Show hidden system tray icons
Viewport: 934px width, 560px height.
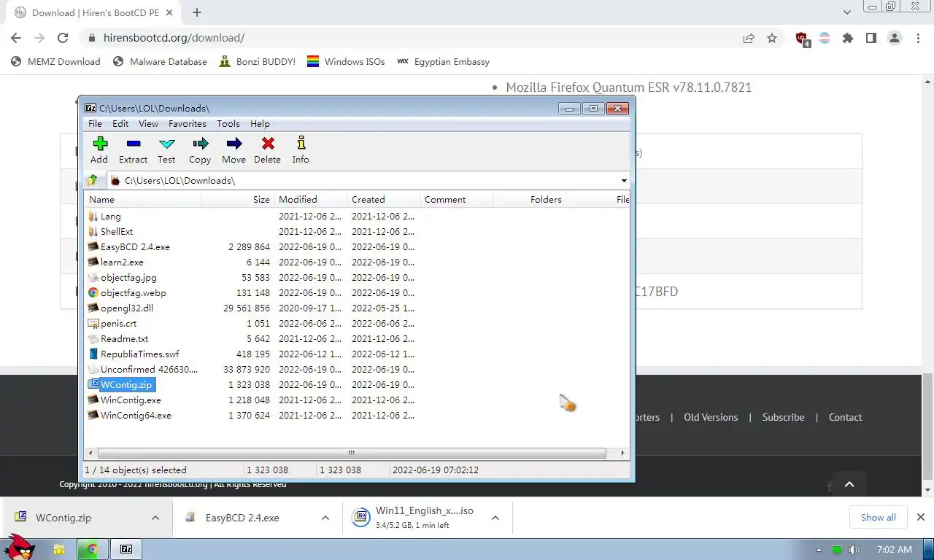pos(819,550)
